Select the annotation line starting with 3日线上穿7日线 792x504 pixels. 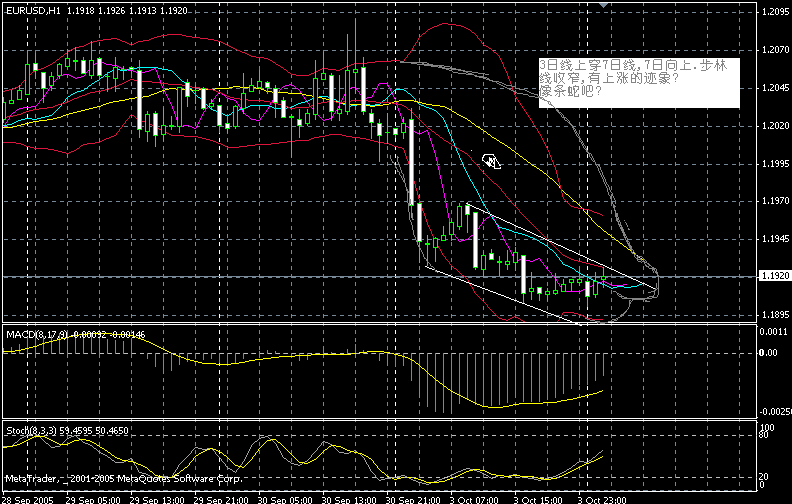click(x=633, y=66)
